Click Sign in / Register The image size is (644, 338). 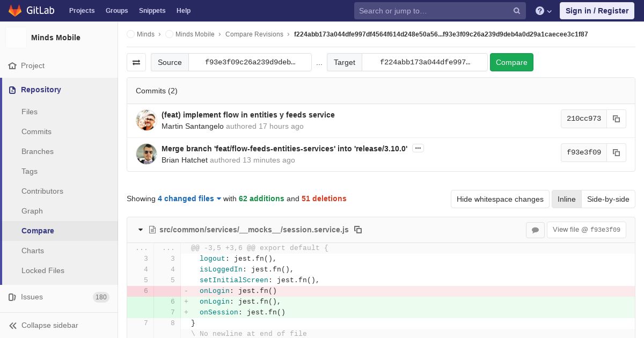[x=597, y=11]
